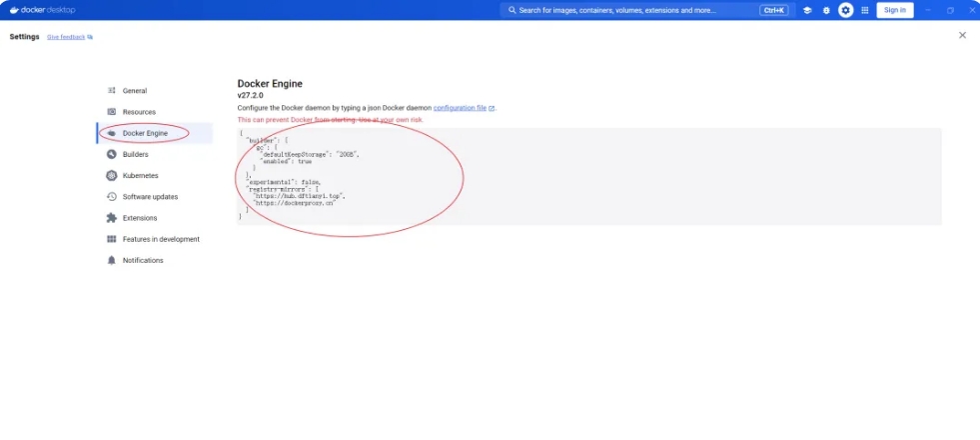Click the General settings icon
The width and height of the screenshot is (980, 440).
(x=111, y=91)
